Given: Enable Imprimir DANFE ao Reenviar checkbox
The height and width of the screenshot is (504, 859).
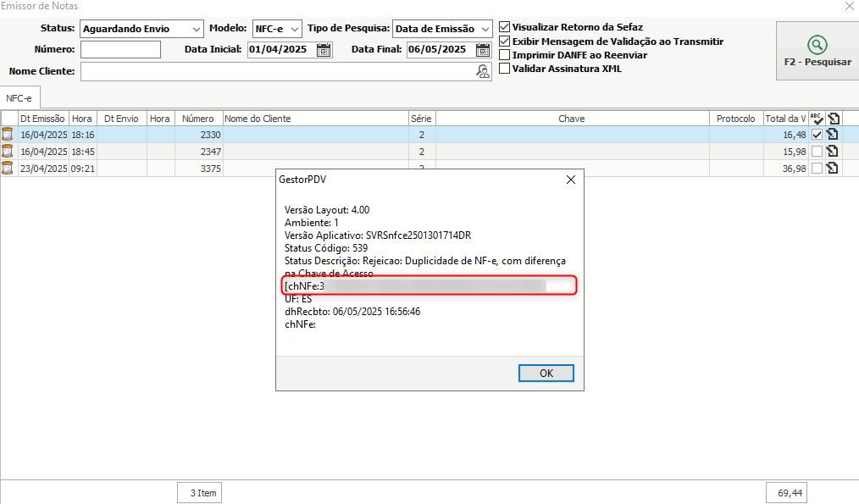Looking at the screenshot, I should (505, 55).
